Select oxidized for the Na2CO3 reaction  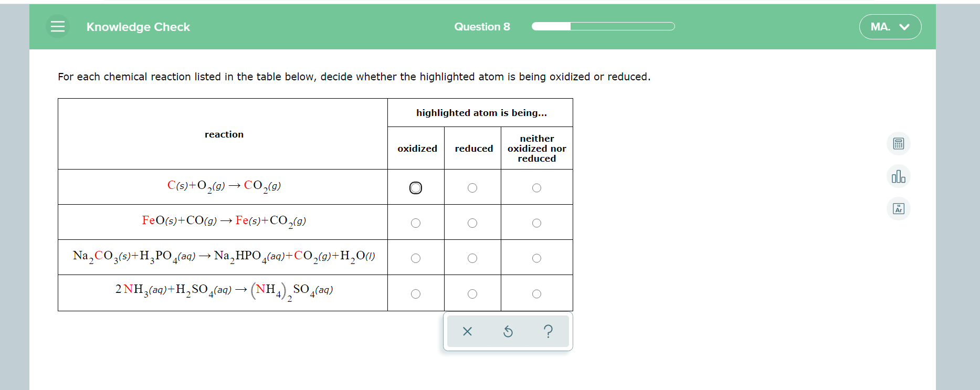(415, 257)
